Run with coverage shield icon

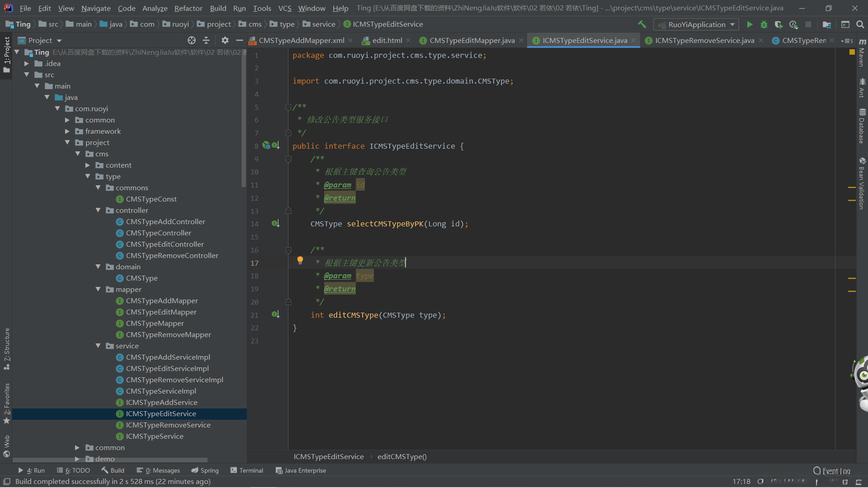click(x=778, y=24)
